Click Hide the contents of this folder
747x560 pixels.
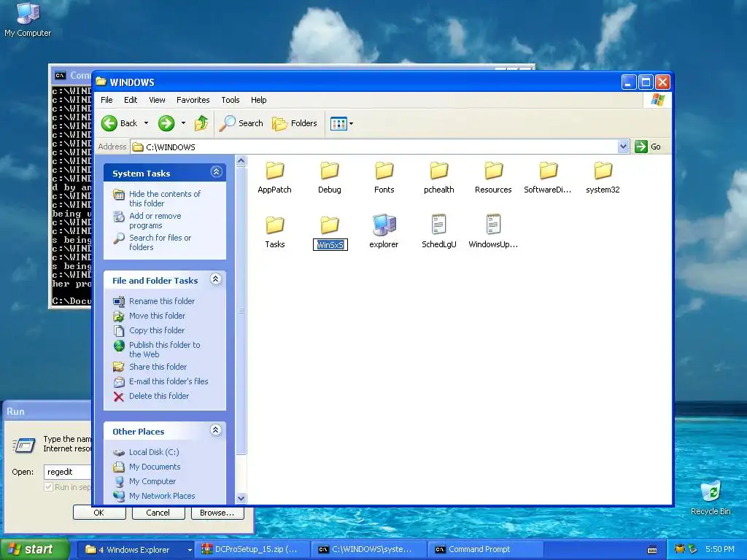pos(164,198)
